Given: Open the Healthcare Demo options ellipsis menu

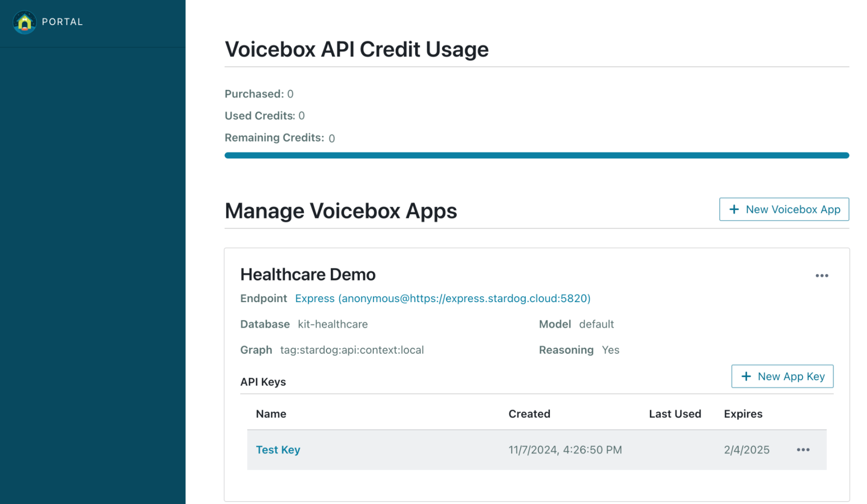Looking at the screenshot, I should (x=822, y=275).
